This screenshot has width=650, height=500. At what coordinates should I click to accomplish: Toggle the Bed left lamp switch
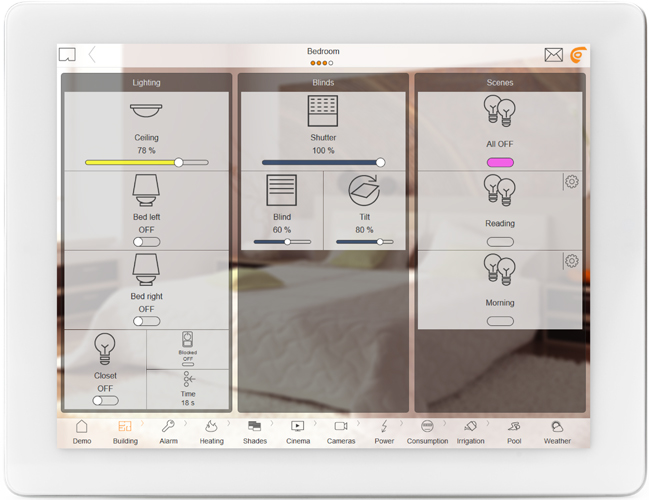click(146, 242)
